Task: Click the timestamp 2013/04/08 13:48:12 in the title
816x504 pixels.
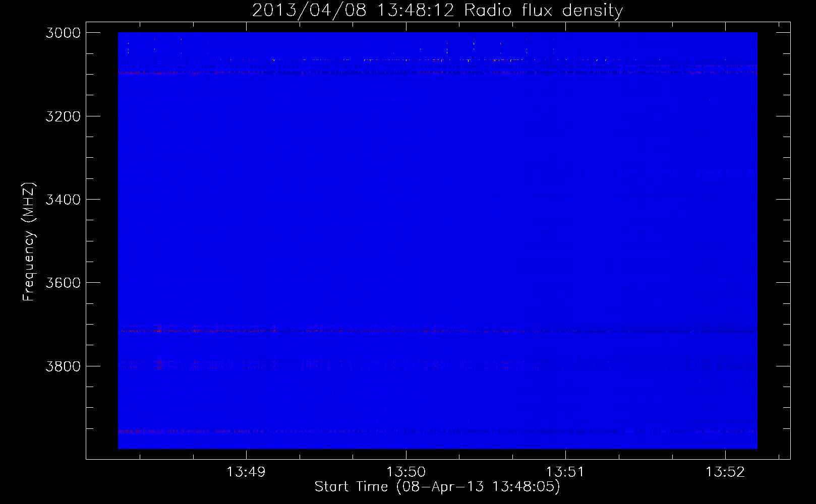Action: click(x=353, y=10)
